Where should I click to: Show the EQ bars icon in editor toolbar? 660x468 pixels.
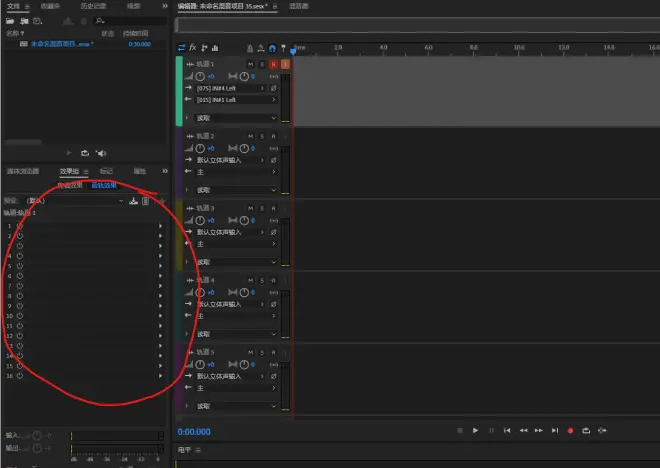point(215,48)
